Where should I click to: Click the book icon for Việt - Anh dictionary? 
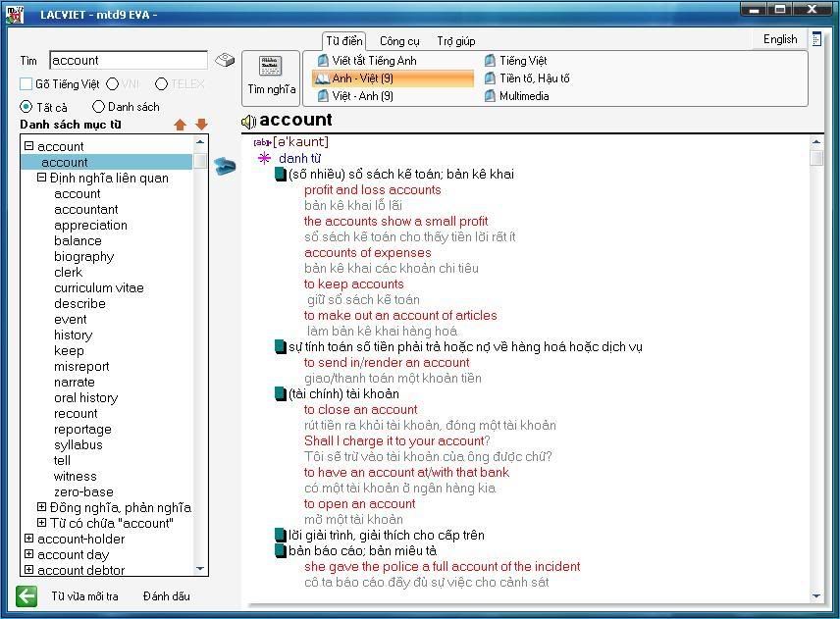pos(323,96)
